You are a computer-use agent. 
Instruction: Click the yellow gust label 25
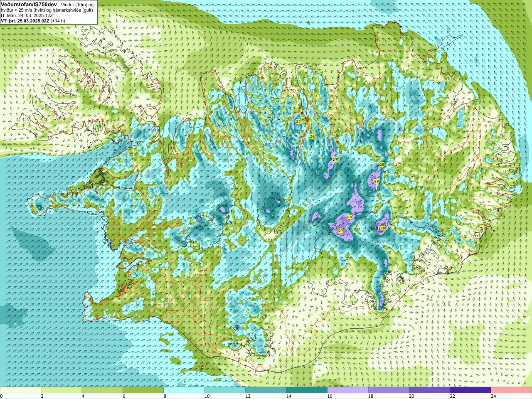(x=382, y=165)
